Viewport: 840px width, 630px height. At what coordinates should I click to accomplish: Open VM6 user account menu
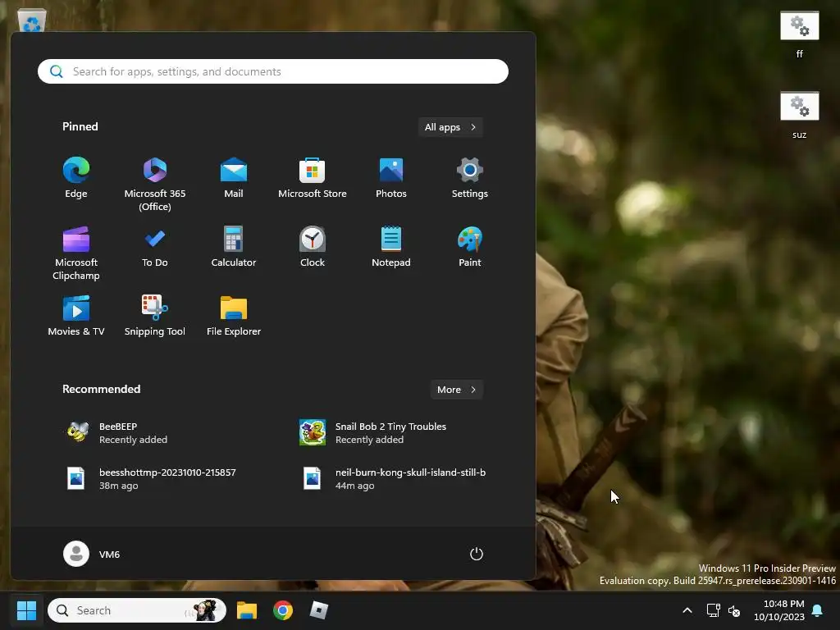tap(92, 554)
